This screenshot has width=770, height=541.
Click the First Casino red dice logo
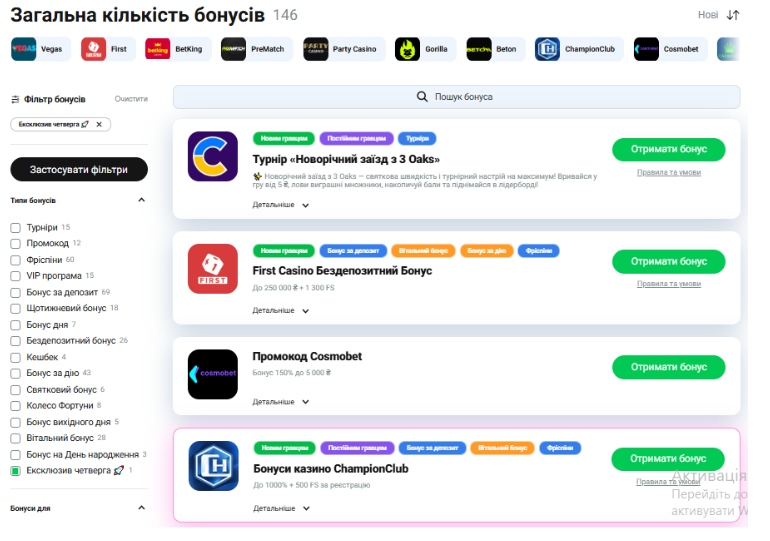point(213,269)
